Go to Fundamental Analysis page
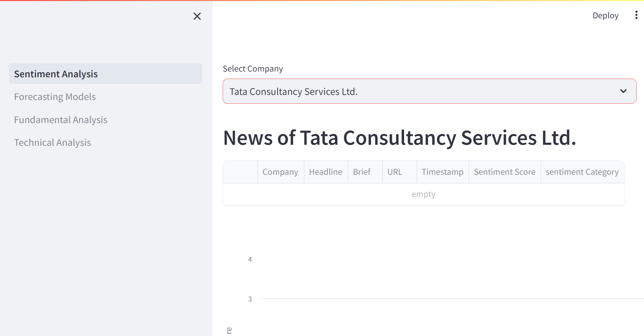Screen dimensions: 644x336 tap(61, 120)
